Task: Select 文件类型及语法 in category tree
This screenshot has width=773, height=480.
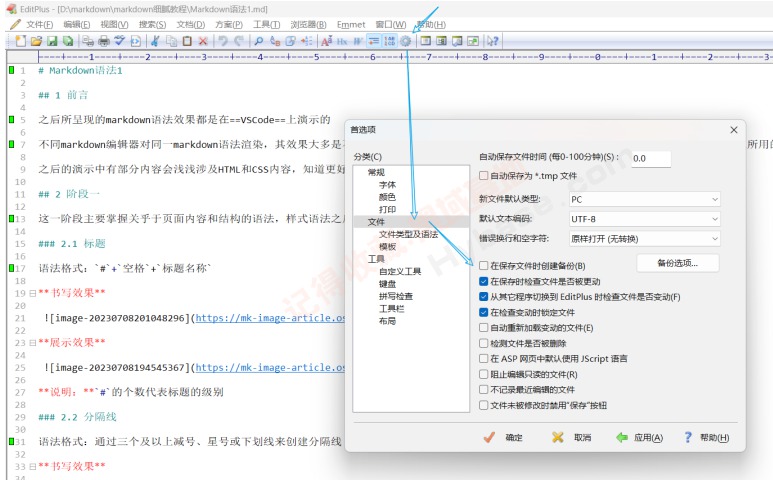Action: (408, 234)
